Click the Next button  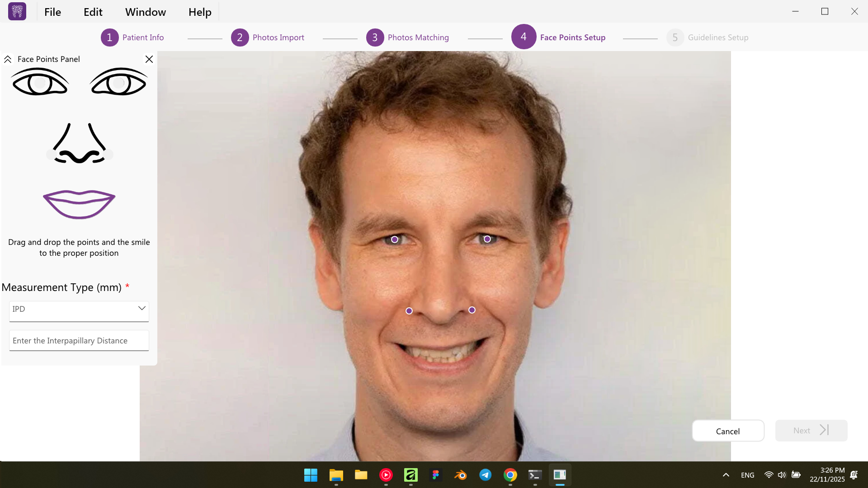pos(811,431)
